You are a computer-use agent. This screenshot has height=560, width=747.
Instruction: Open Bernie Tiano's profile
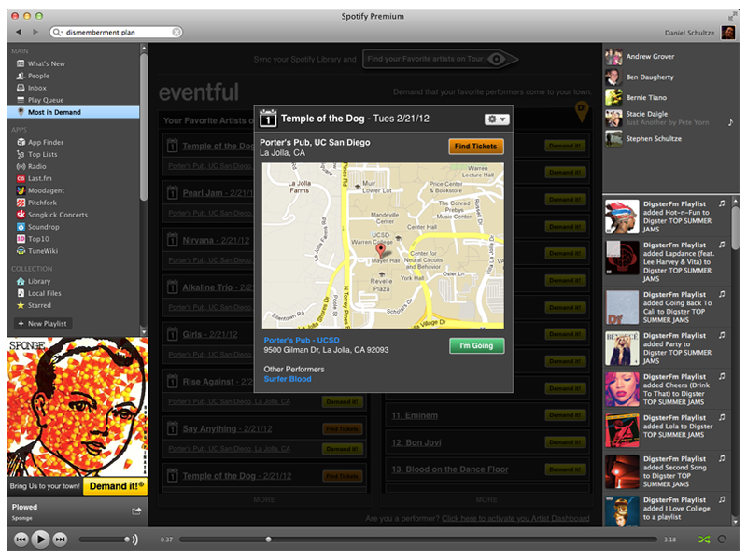tap(646, 98)
